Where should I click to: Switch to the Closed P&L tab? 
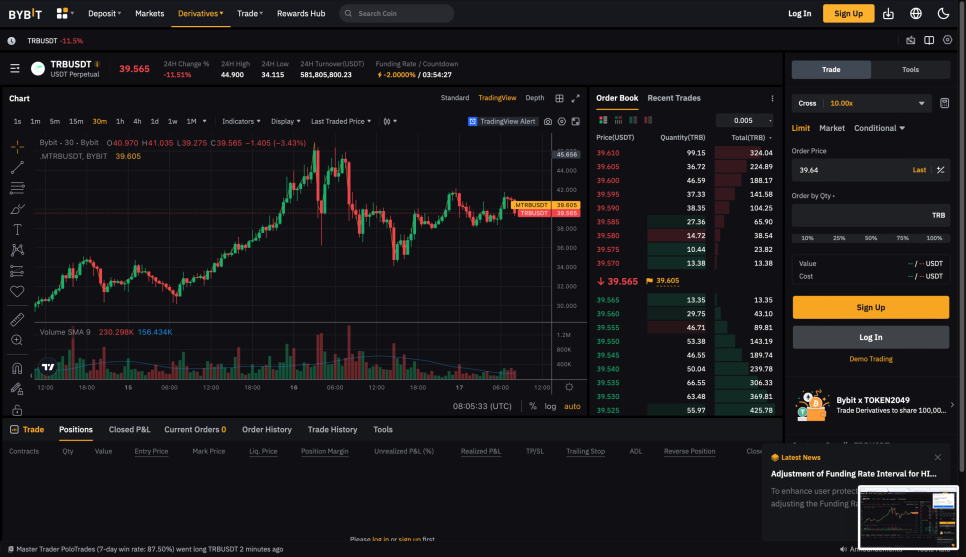coord(129,429)
